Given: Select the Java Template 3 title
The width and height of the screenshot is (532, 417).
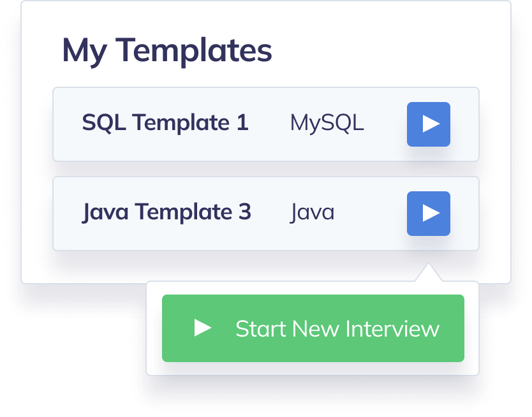Looking at the screenshot, I should (166, 212).
